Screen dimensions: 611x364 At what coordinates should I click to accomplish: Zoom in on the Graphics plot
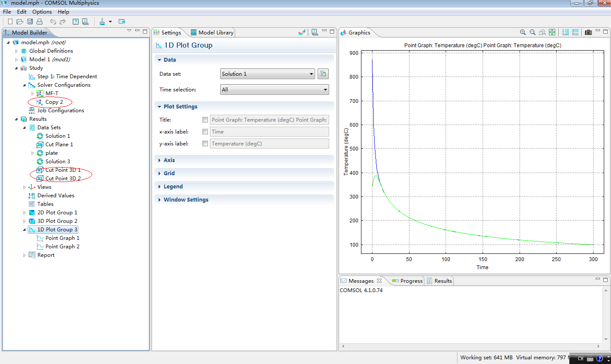523,32
